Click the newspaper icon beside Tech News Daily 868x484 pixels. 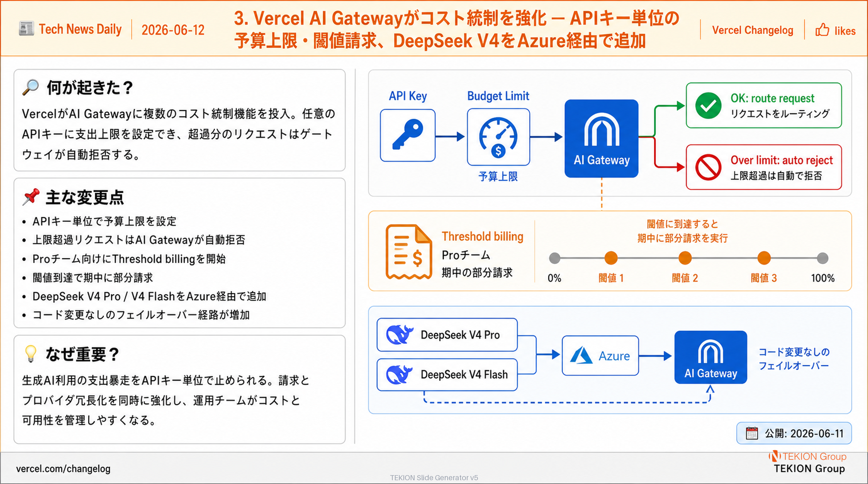(x=26, y=29)
